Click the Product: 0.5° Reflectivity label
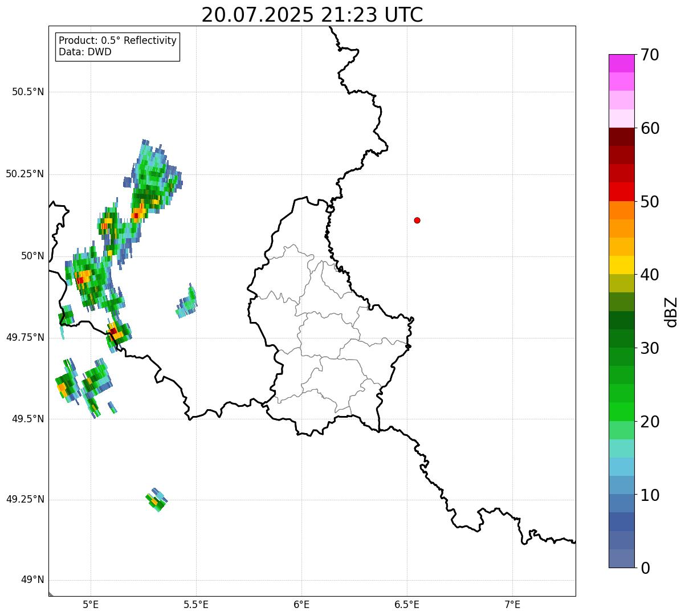 (x=117, y=41)
